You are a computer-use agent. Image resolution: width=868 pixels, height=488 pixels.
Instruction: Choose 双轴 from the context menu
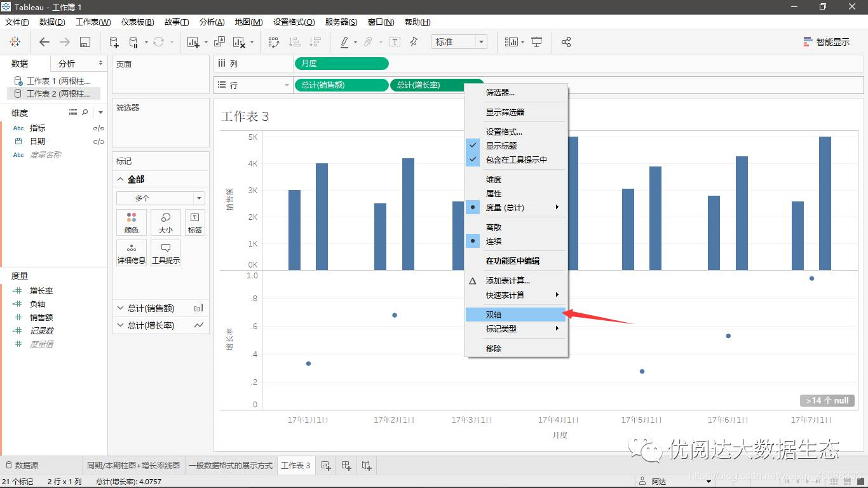(x=515, y=315)
